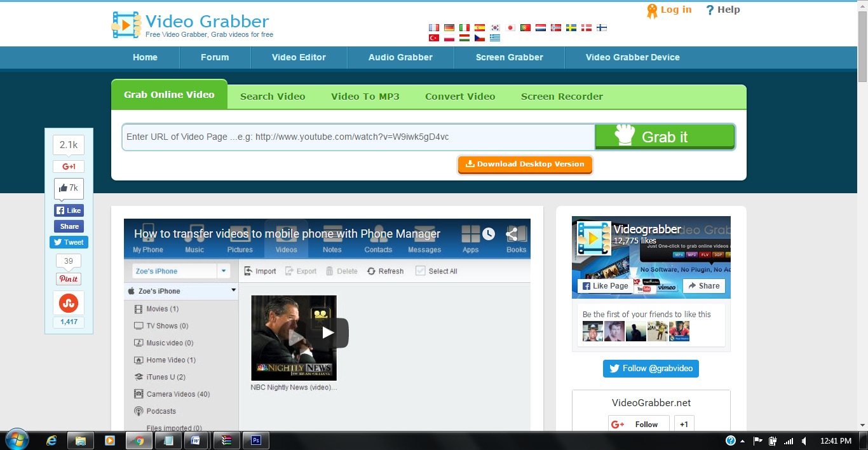The width and height of the screenshot is (868, 450).
Task: Toggle the Select All checkbox in video
Action: point(420,271)
